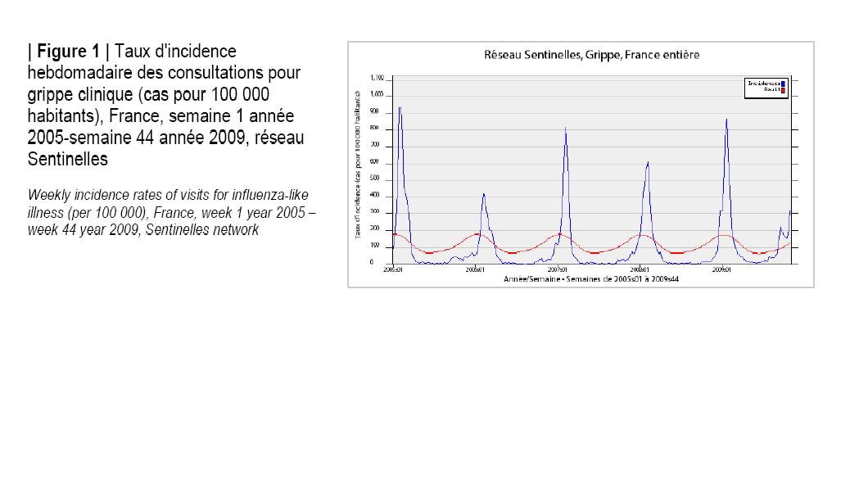Click the 2005s01 x-axis tick label
The width and height of the screenshot is (868, 484).
tap(392, 269)
